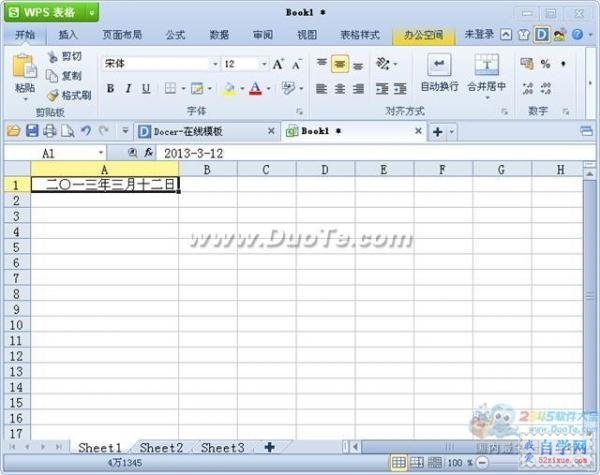Switch to the Sheet2 tab
The image size is (600, 475).
tap(161, 447)
